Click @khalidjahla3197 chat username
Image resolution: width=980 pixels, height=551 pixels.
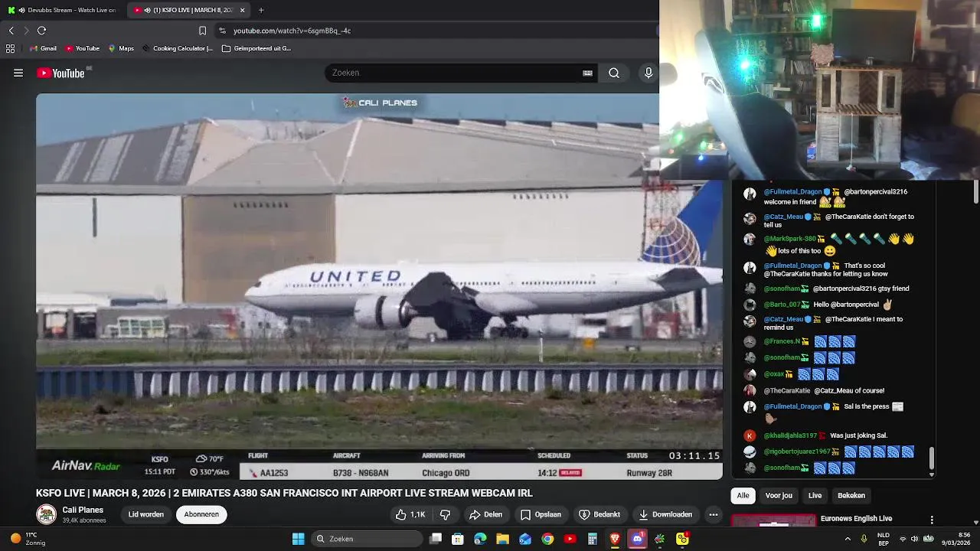click(x=790, y=435)
